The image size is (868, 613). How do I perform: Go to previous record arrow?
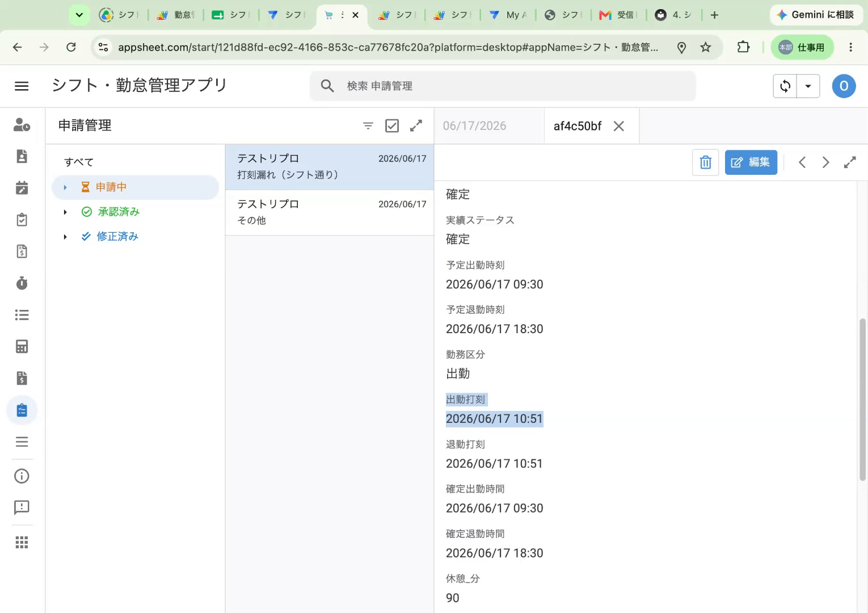coord(802,162)
